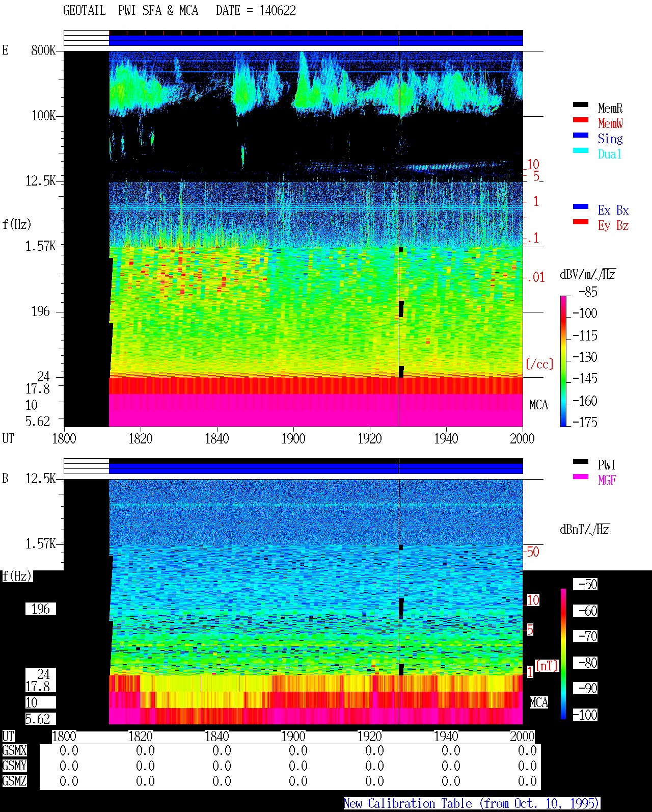Screen dimensions: 652x812
Task: Click the blue mode bar above the E spectrogram
Action: [316, 40]
